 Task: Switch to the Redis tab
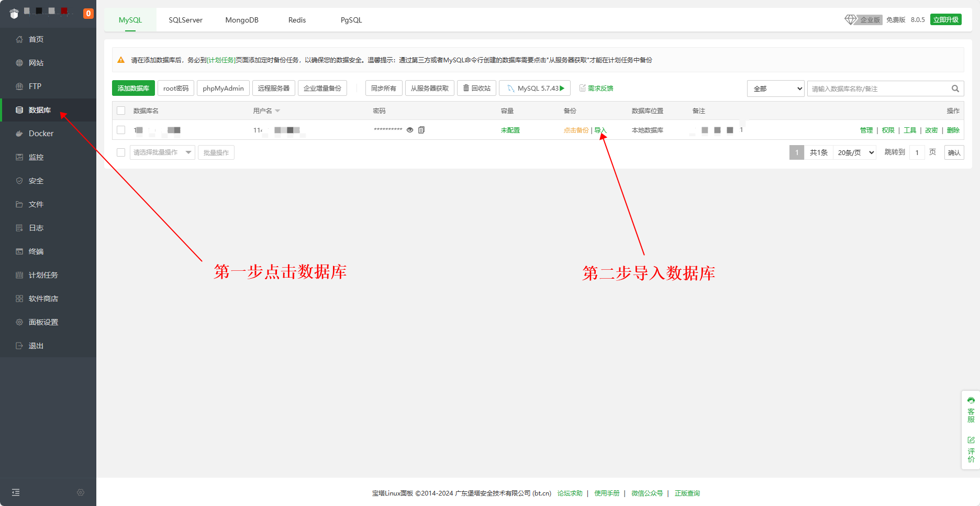(297, 20)
